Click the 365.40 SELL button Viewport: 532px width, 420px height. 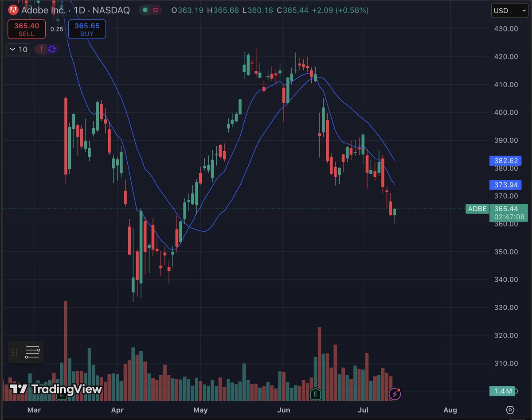(x=26, y=29)
